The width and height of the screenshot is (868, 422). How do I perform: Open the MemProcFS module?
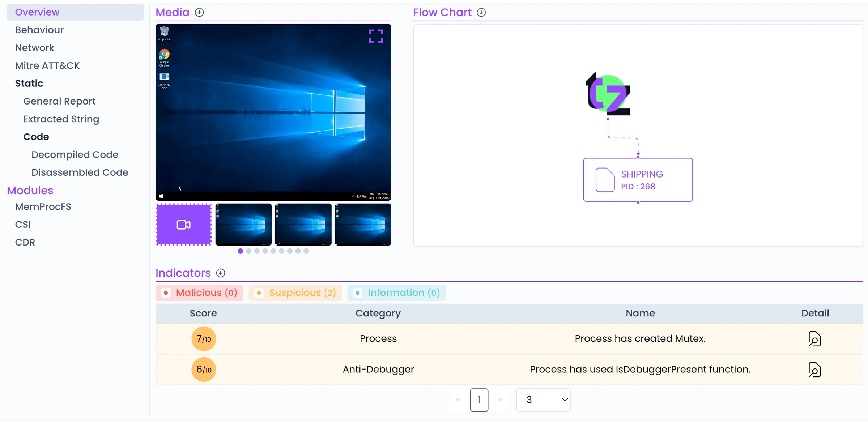pos(43,206)
